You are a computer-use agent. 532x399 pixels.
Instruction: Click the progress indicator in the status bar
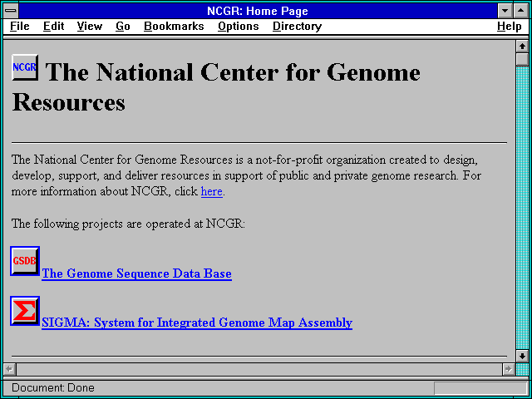(x=480, y=388)
